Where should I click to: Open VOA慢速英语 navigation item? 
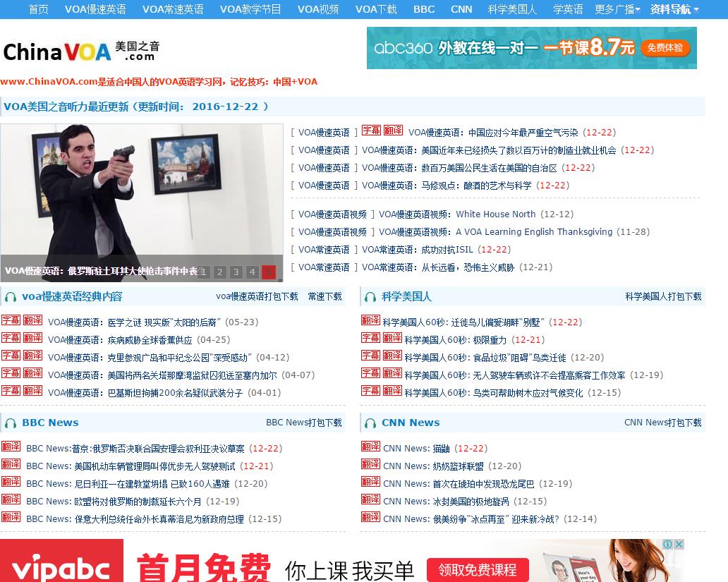95,9
